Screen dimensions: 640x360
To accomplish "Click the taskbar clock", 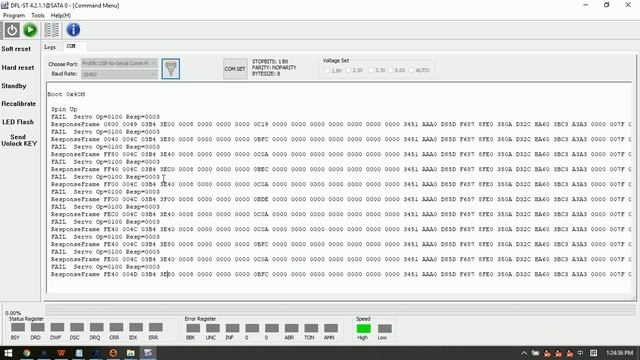I will point(619,353).
